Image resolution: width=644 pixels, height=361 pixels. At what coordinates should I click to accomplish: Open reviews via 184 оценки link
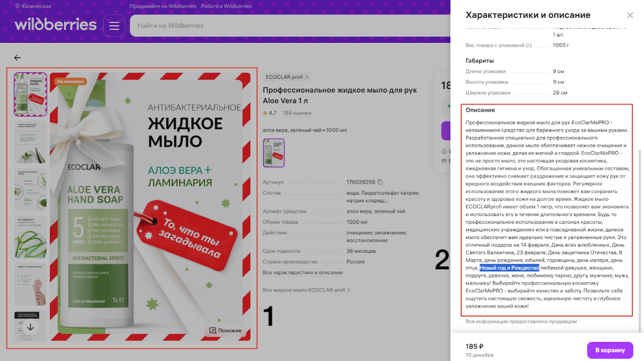[297, 113]
